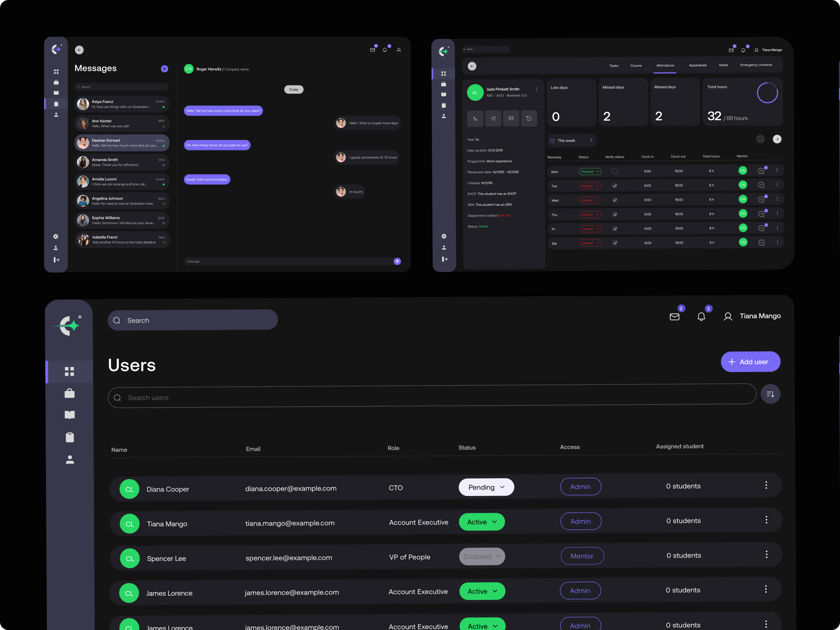Open Diana Cooper's Pending status dropdown
This screenshot has width=840, height=630.
pyautogui.click(x=486, y=487)
